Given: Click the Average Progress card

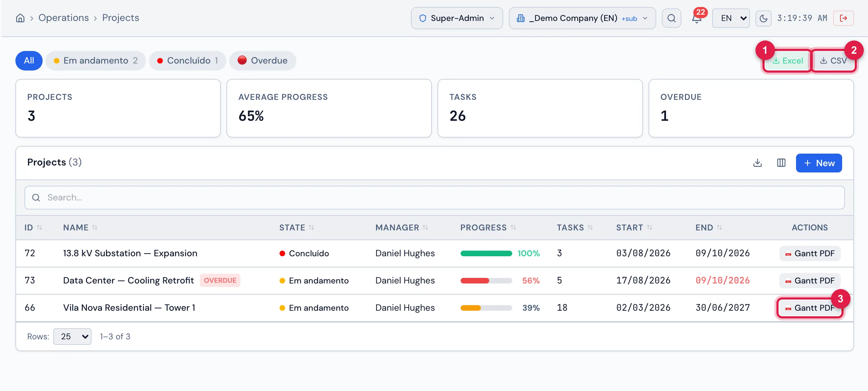Looking at the screenshot, I should [x=329, y=108].
